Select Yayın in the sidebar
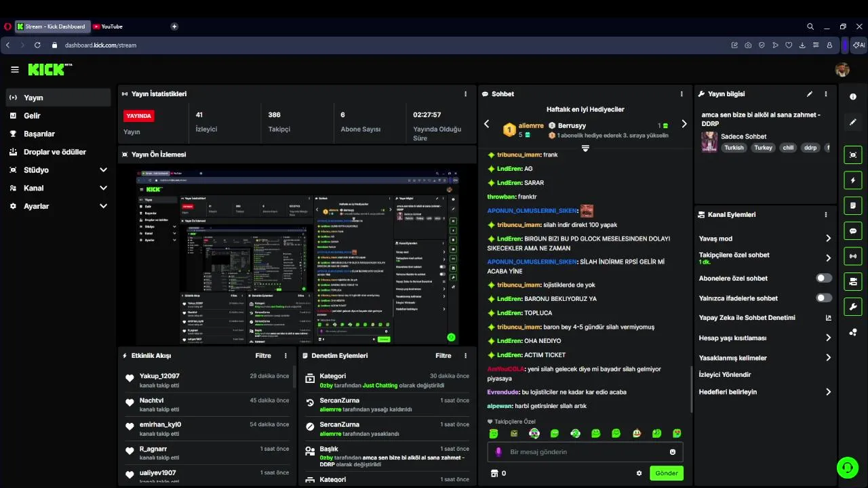868x488 pixels. point(59,98)
